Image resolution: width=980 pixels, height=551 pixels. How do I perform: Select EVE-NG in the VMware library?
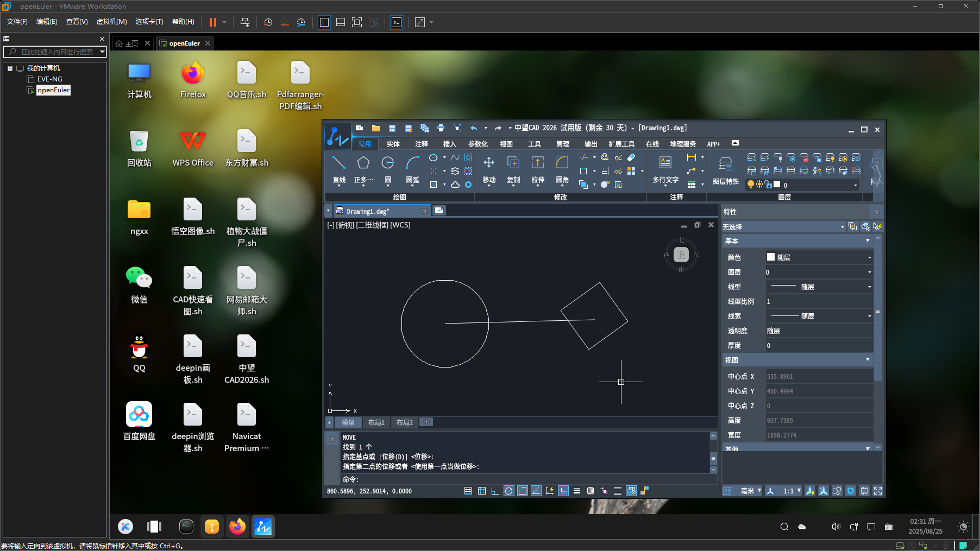(50, 79)
